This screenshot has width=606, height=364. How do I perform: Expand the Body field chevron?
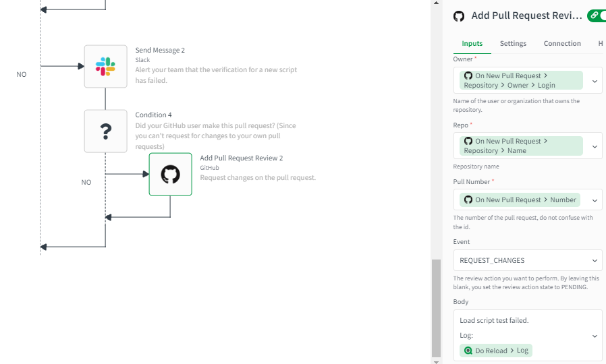coord(595,336)
